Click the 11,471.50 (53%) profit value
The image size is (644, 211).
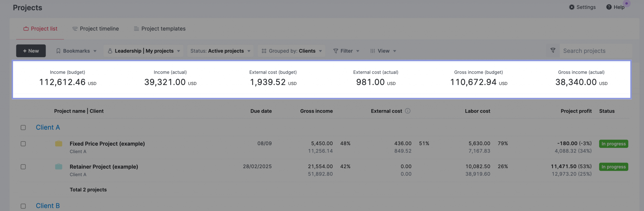click(571, 166)
